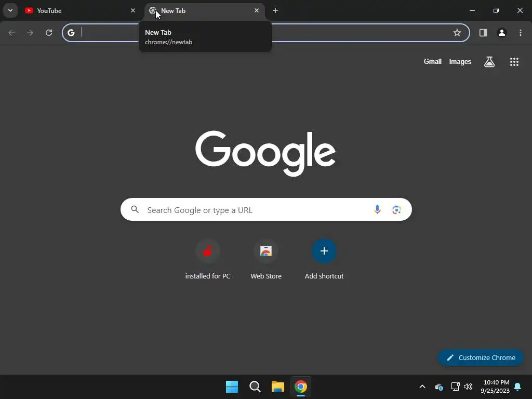Switch to the YouTube tab
Viewport: 532px width, 399px height.
pyautogui.click(x=80, y=10)
